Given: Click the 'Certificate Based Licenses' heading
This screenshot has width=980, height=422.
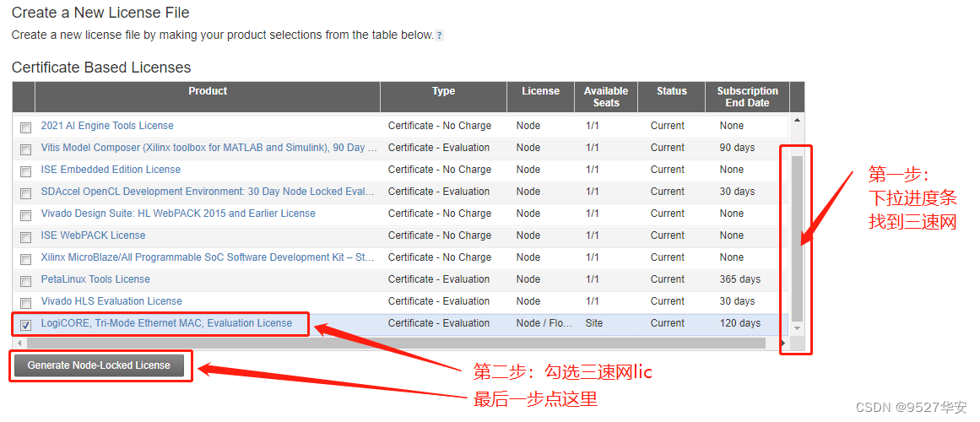Looking at the screenshot, I should (101, 68).
